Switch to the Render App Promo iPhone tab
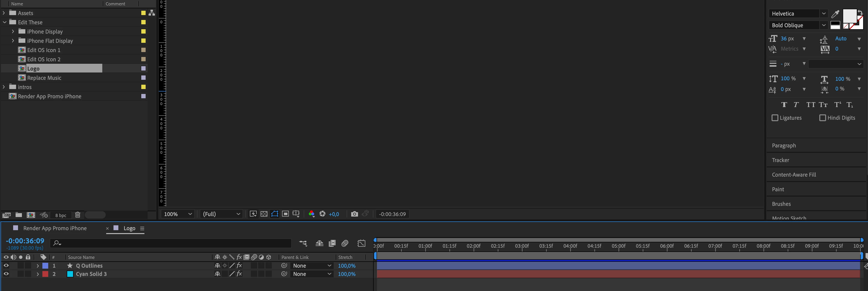The width and height of the screenshot is (868, 291). pos(55,228)
